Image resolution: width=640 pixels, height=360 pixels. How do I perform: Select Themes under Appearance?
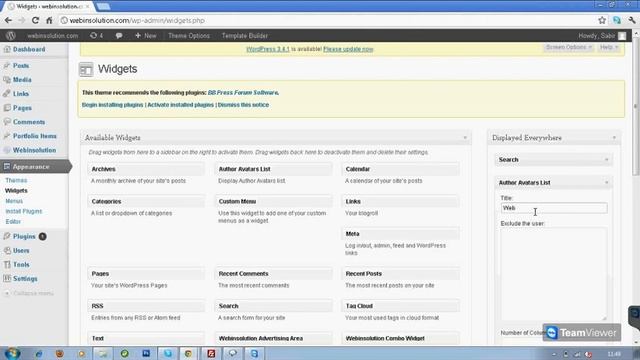16,180
